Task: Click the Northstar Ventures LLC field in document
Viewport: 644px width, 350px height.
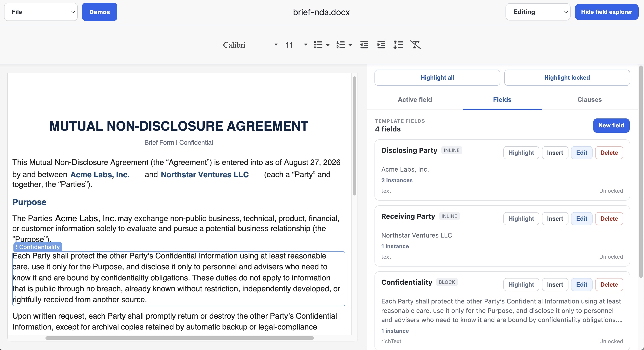Action: tap(205, 175)
